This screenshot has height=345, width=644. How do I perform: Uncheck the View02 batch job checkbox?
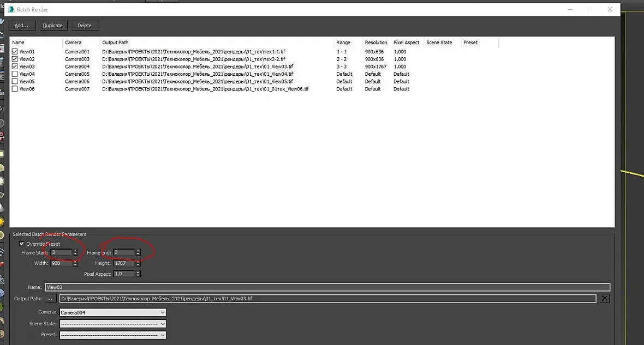(15, 59)
